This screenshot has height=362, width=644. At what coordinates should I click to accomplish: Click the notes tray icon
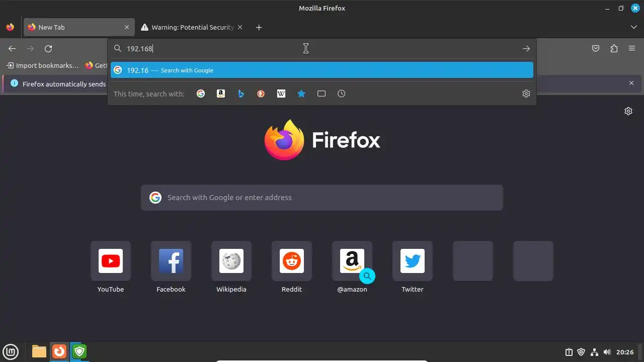569,352
